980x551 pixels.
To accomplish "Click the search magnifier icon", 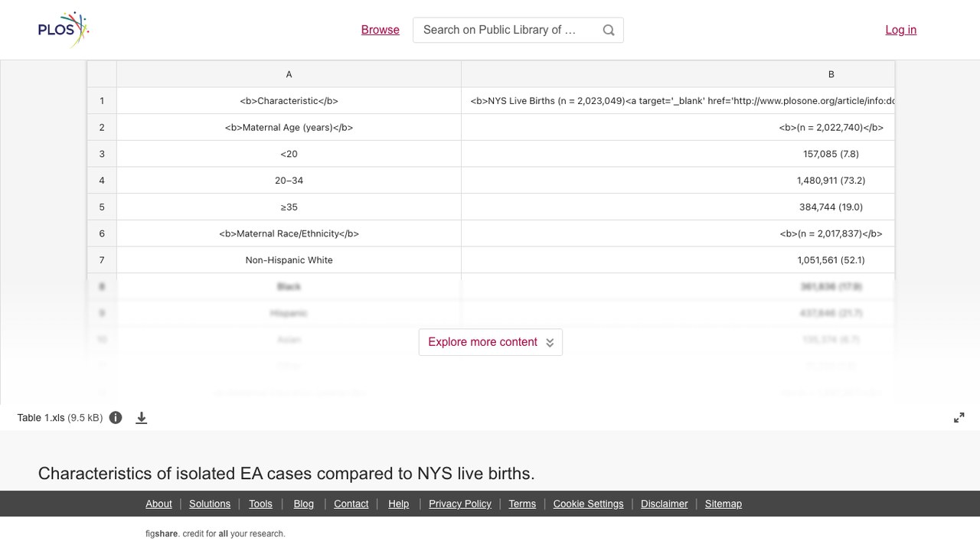I will click(x=609, y=30).
